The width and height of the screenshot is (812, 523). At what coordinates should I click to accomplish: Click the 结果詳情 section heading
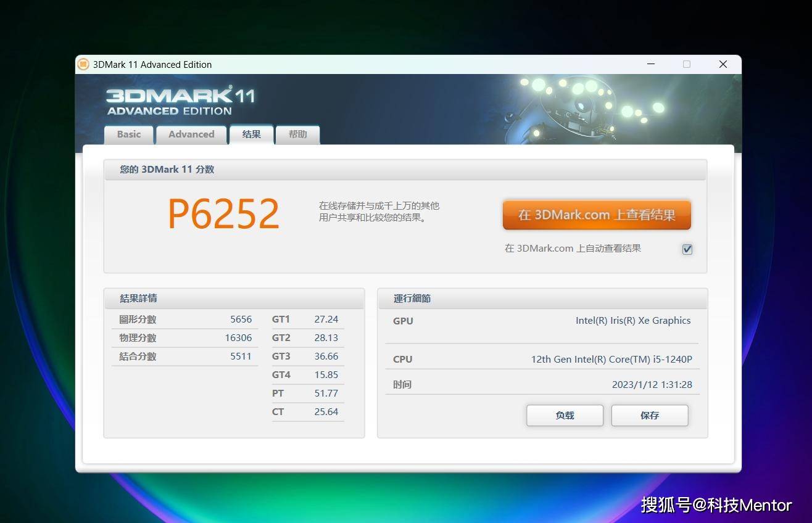tap(138, 299)
